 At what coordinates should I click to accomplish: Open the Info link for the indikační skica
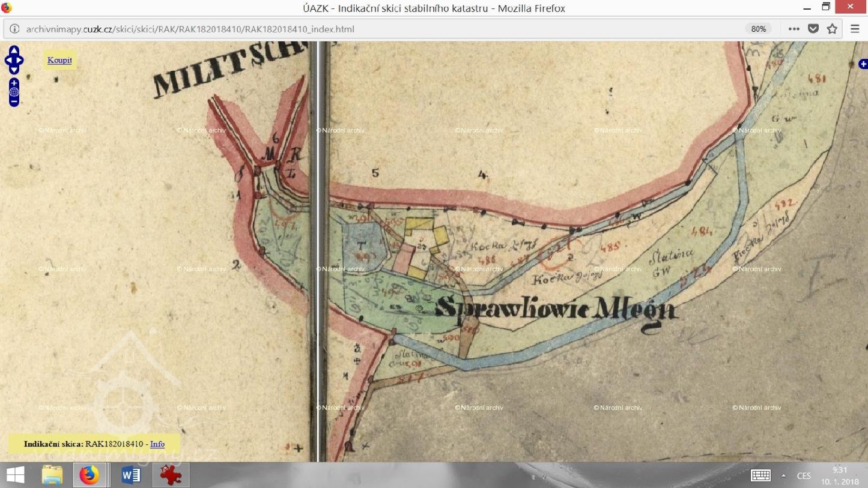[157, 444]
